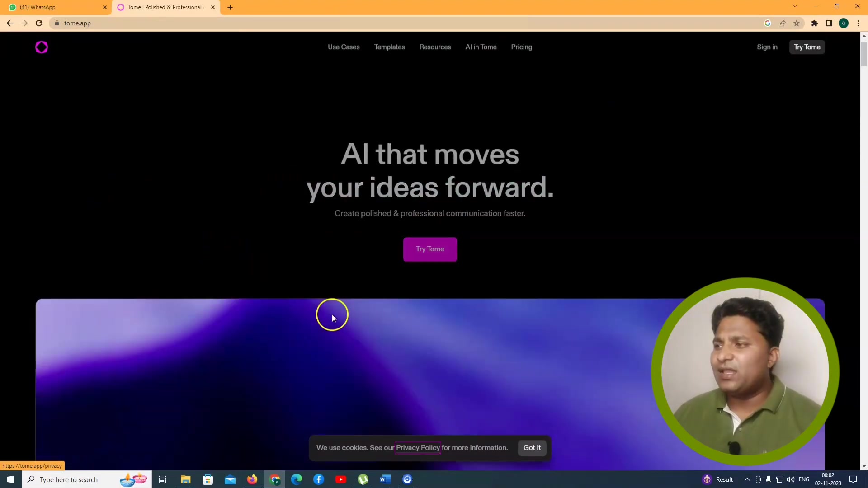Click the microphone tray icon
Screen dimensions: 868x488
click(769, 479)
